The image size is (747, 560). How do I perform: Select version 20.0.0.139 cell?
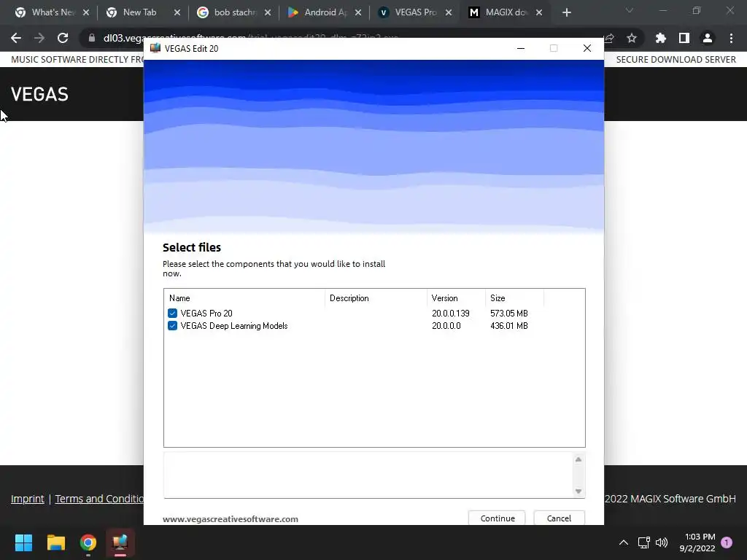[x=451, y=314]
